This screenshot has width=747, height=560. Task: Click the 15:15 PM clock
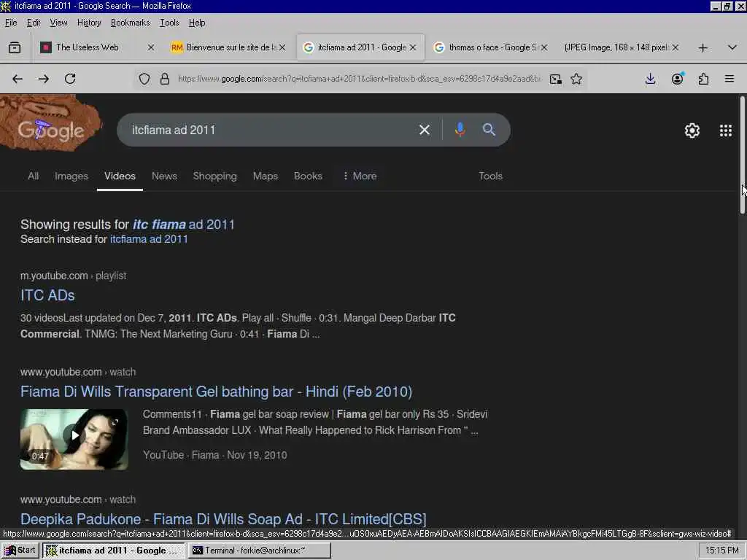click(721, 551)
